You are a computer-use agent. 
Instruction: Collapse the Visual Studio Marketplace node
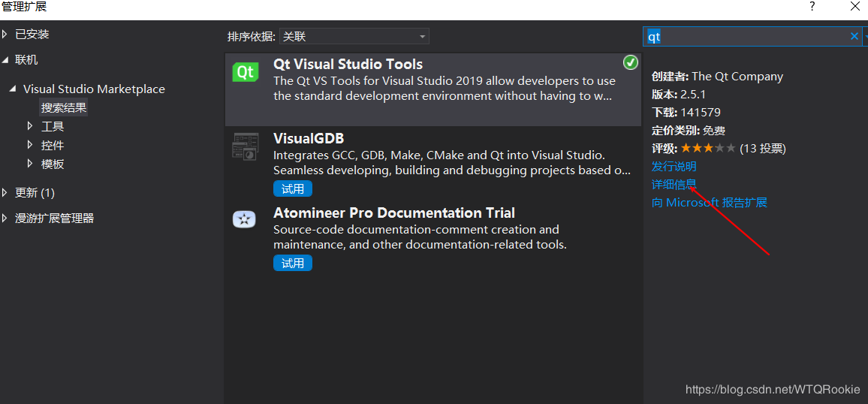tap(12, 89)
